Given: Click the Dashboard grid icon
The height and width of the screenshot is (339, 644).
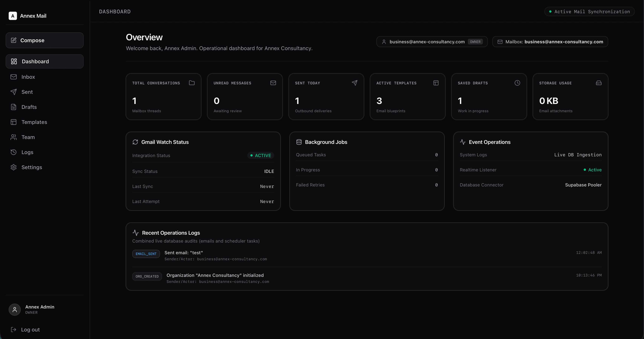Looking at the screenshot, I should point(14,61).
